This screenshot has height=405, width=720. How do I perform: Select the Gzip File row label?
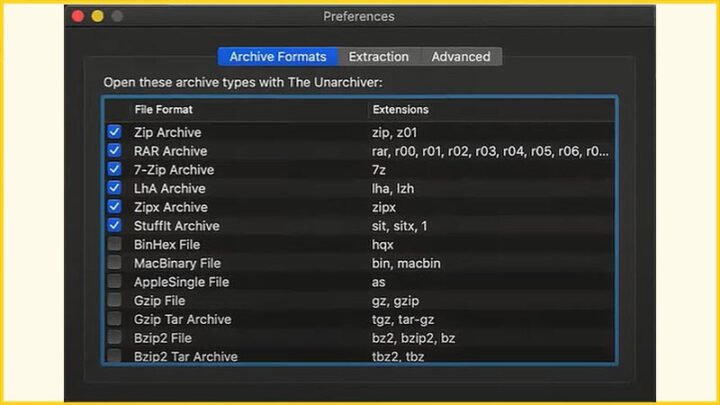coord(159,301)
